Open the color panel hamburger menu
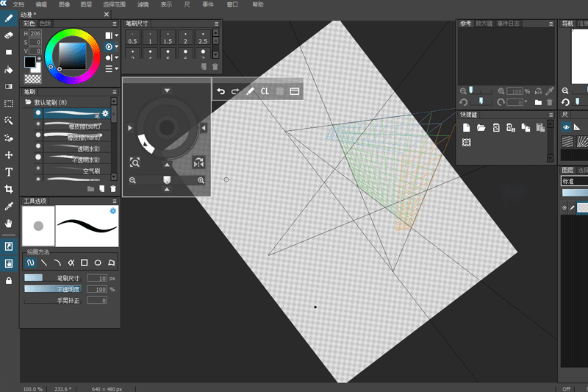 [115, 24]
